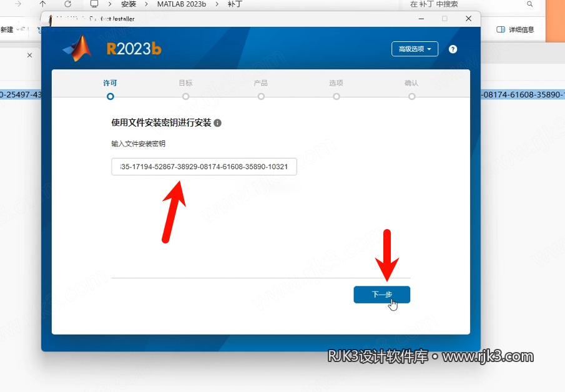The image size is (565, 392).
Task: Select the 确认 step tab
Action: tap(411, 83)
